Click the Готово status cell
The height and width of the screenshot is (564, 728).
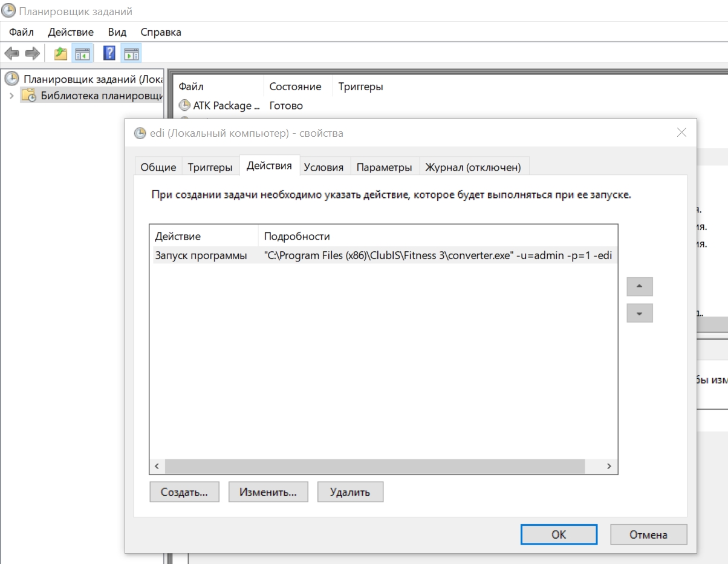click(x=286, y=105)
